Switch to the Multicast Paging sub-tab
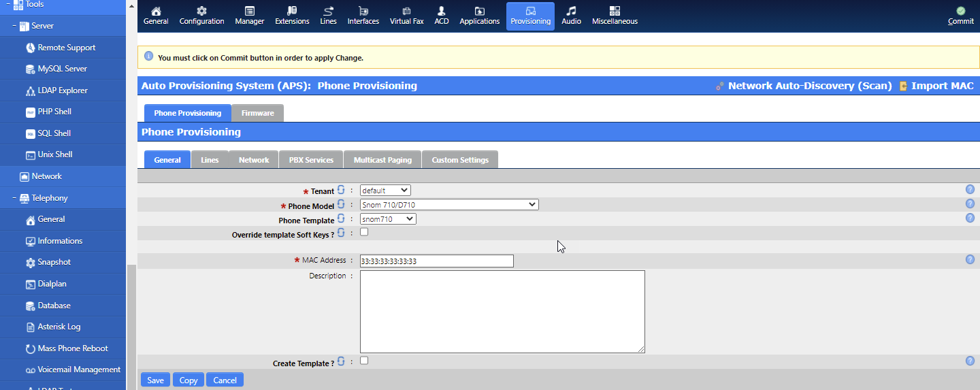The height and width of the screenshot is (390, 980). [x=382, y=160]
